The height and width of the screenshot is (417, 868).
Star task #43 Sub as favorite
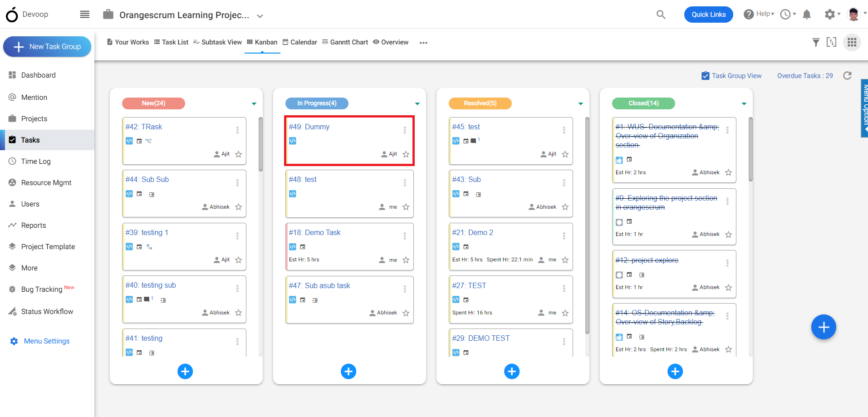(x=565, y=207)
